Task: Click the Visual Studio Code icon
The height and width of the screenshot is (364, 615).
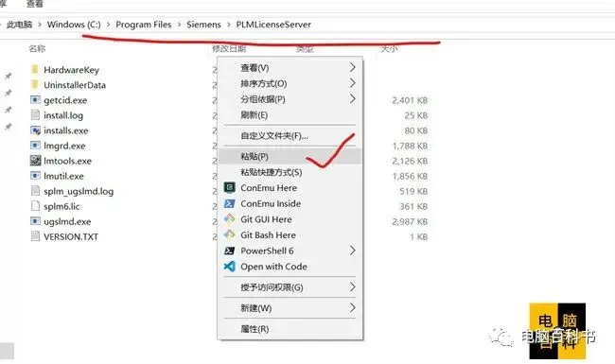Action: pyautogui.click(x=230, y=267)
